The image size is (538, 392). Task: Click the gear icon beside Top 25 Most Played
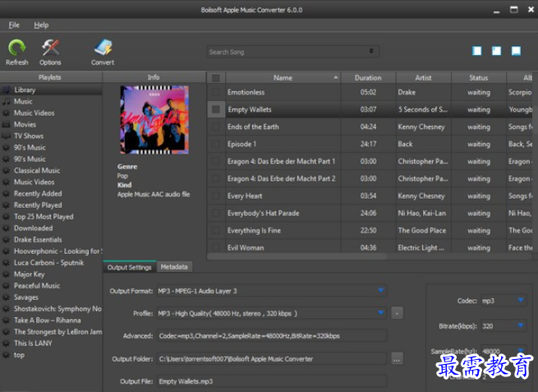point(6,217)
